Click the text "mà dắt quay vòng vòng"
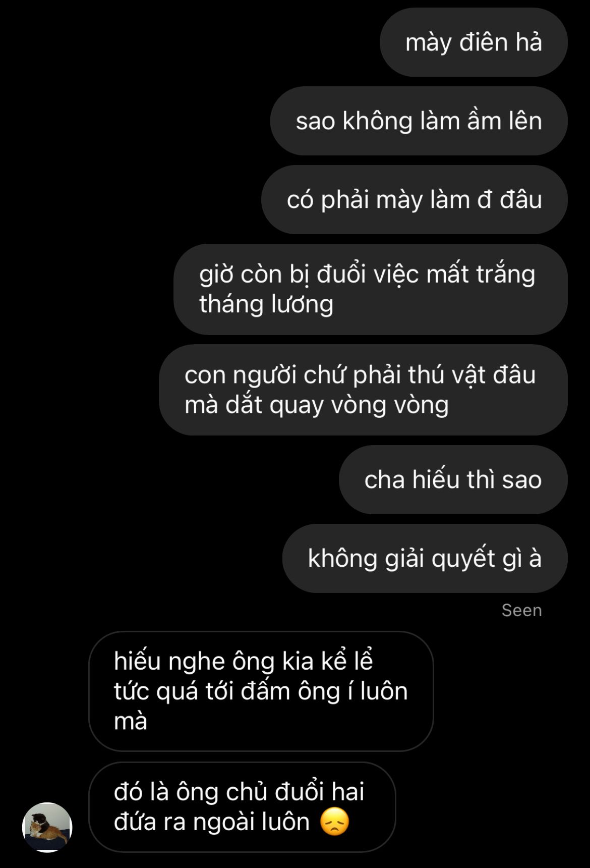 317,405
